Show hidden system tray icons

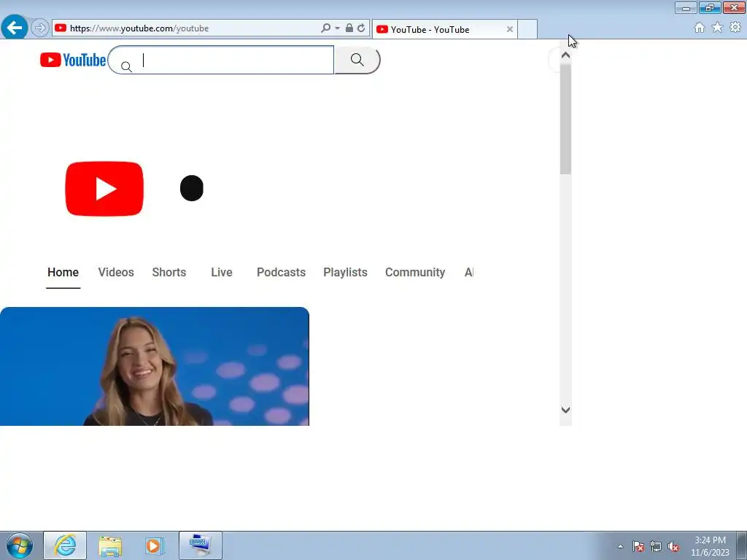coord(620,547)
